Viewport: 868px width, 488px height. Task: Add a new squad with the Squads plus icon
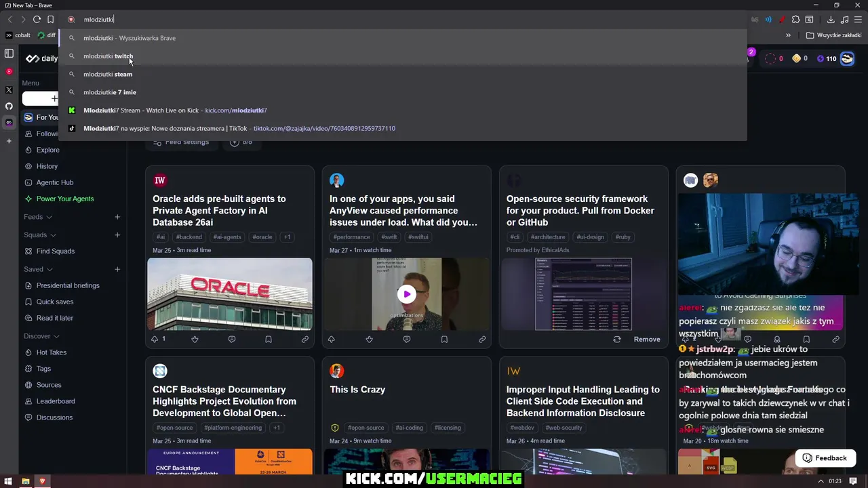(x=117, y=235)
